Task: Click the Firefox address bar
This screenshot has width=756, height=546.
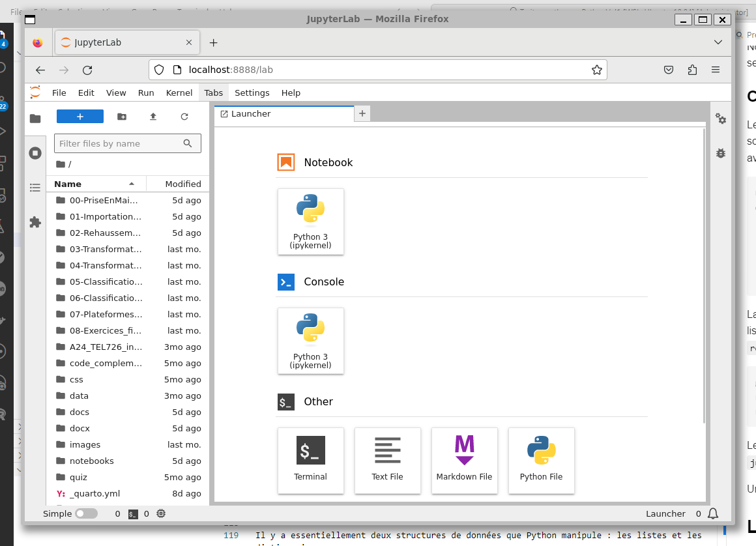Action: 378,70
